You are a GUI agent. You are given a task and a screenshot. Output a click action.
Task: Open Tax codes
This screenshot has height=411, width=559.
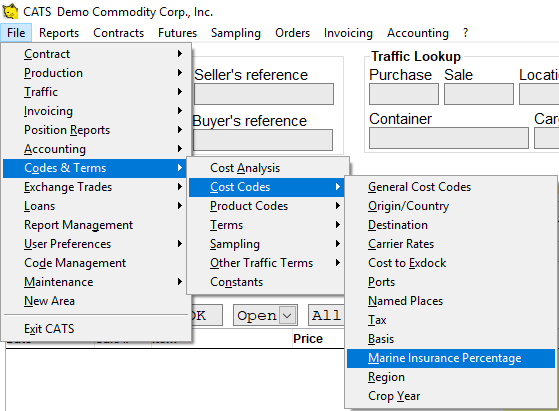pyautogui.click(x=451, y=320)
